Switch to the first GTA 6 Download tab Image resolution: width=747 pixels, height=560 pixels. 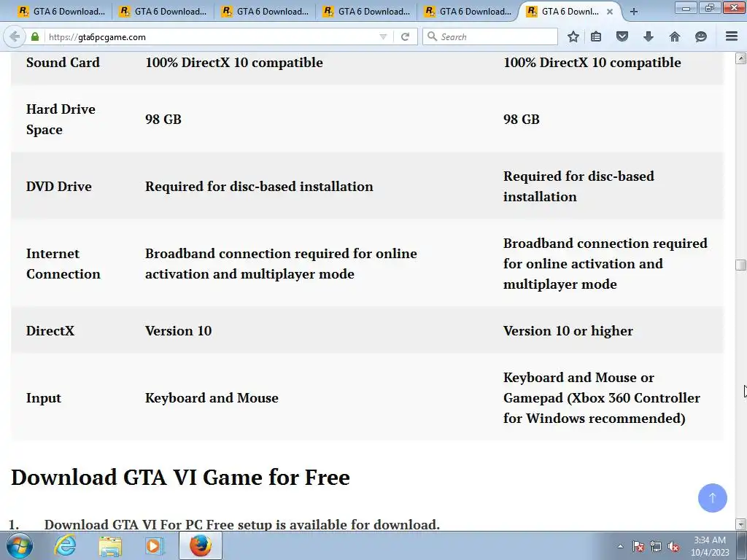click(61, 12)
